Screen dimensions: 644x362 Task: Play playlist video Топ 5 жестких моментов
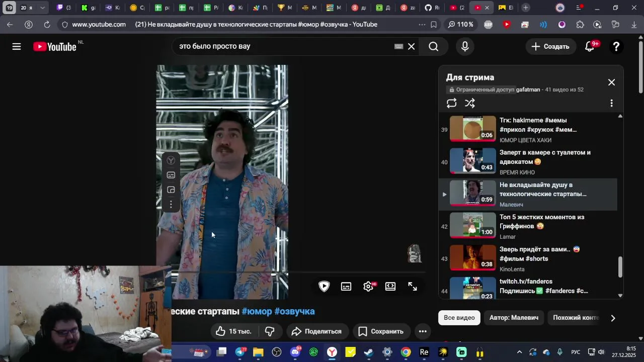pyautogui.click(x=528, y=226)
